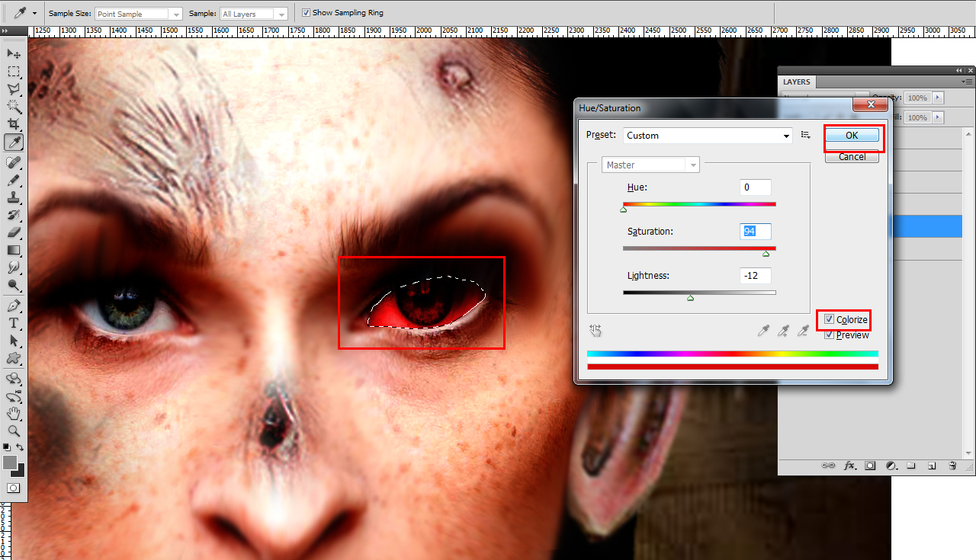Toggle Show Sampling Ring checkbox
This screenshot has height=560, width=976.
pos(306,13)
